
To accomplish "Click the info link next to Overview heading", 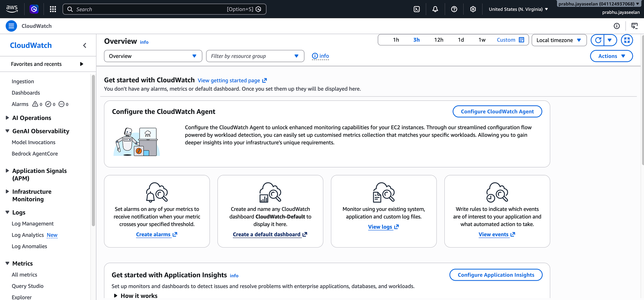I will click(144, 42).
